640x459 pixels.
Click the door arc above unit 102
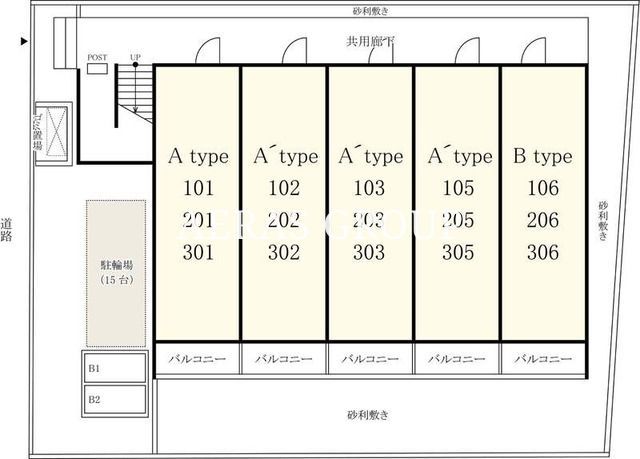point(294,51)
